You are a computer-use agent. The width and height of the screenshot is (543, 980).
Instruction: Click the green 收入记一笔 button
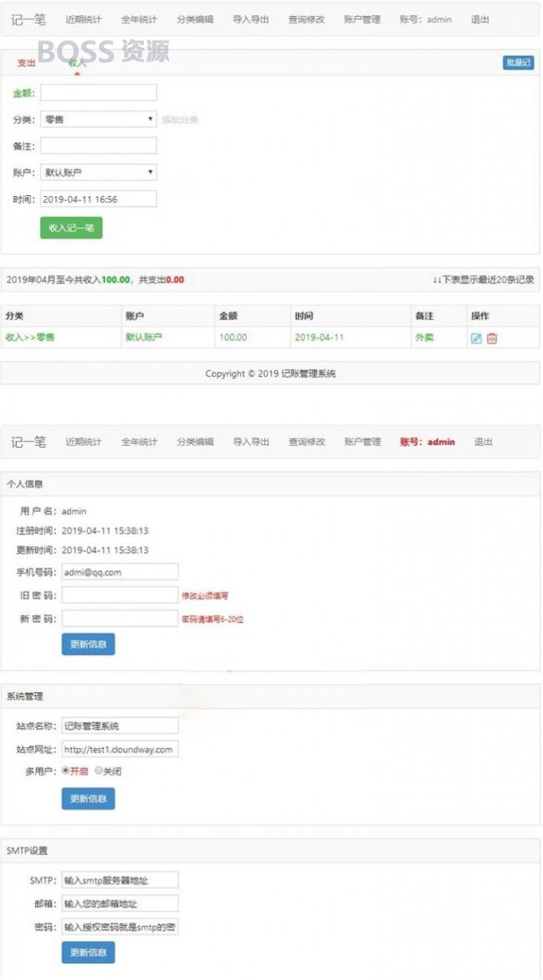click(71, 227)
